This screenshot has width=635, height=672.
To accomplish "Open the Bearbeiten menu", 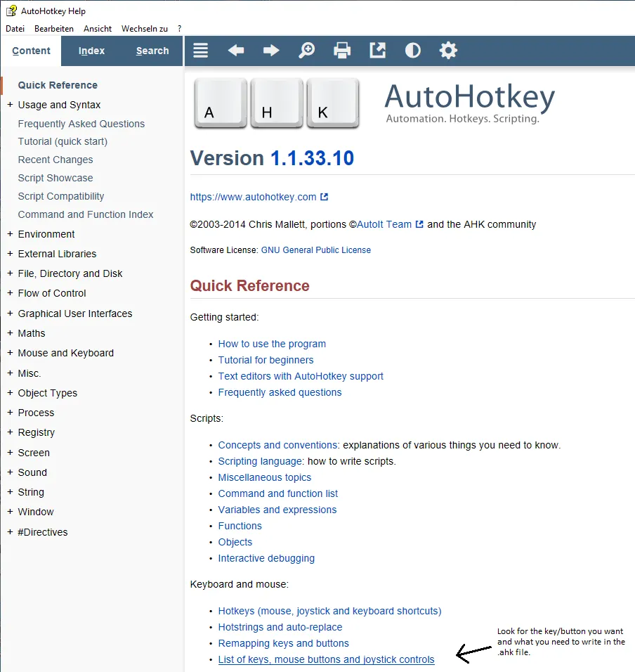I will [54, 29].
